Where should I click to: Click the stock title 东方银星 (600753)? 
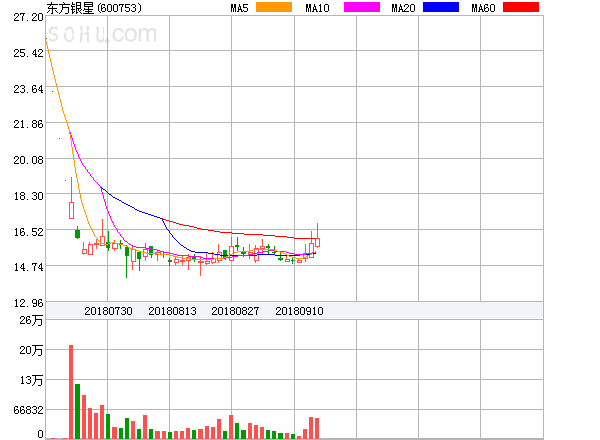94,8
